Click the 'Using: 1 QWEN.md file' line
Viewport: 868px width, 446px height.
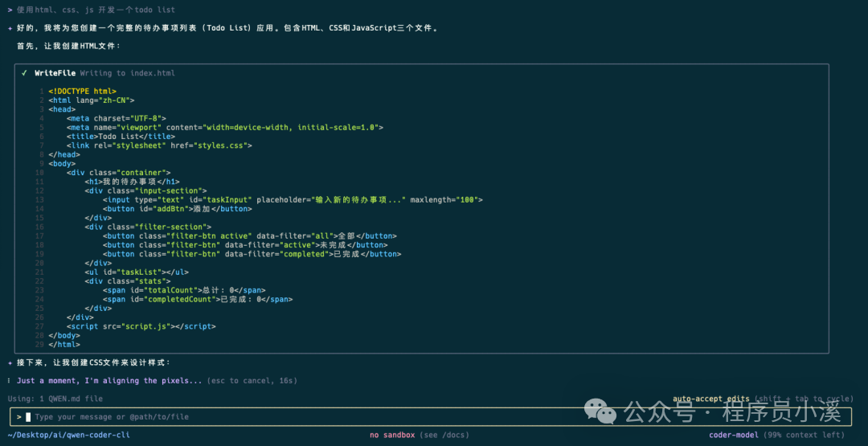click(55, 399)
